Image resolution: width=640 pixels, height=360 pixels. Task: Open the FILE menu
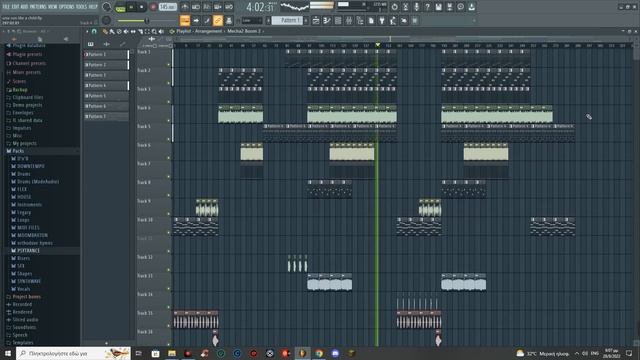pos(6,7)
